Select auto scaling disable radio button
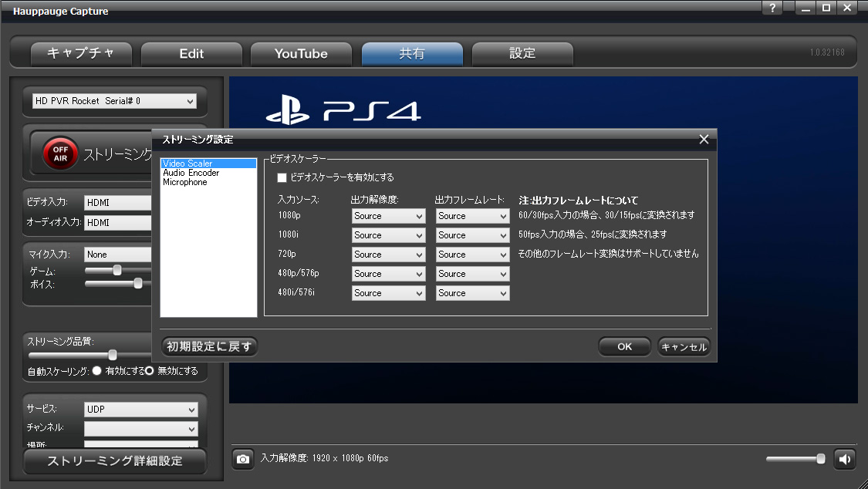The image size is (868, 489). coord(149,371)
